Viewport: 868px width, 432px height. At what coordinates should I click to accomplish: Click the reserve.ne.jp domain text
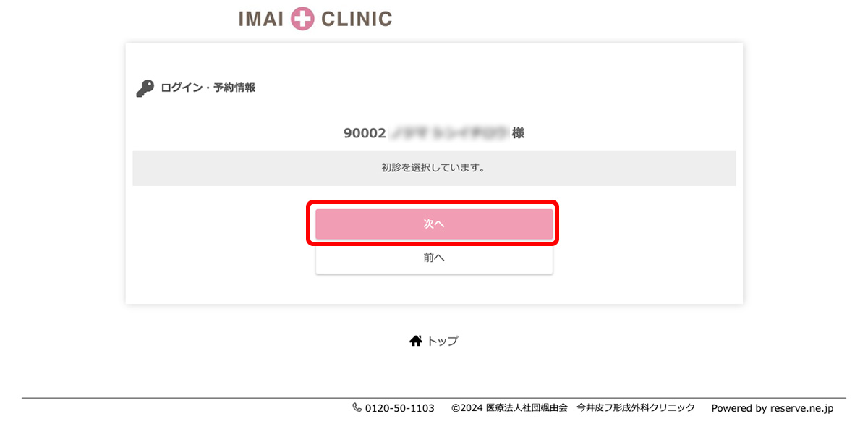coord(801,408)
